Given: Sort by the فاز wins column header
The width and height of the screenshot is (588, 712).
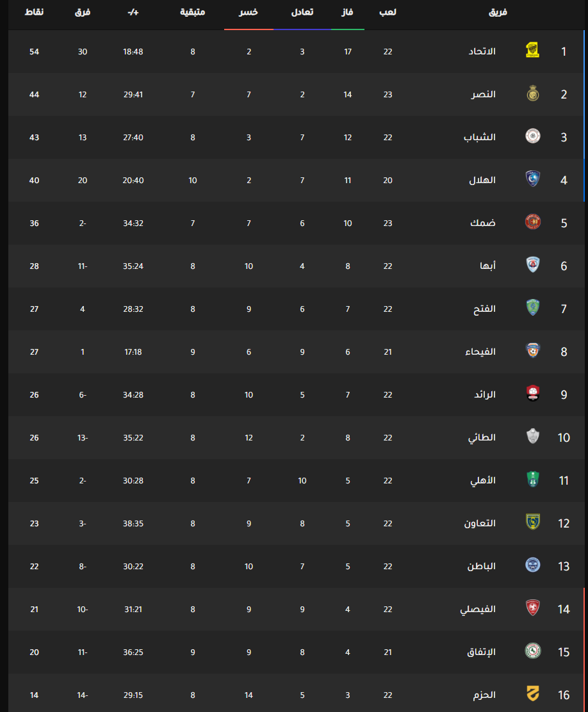Looking at the screenshot, I should click(x=348, y=12).
